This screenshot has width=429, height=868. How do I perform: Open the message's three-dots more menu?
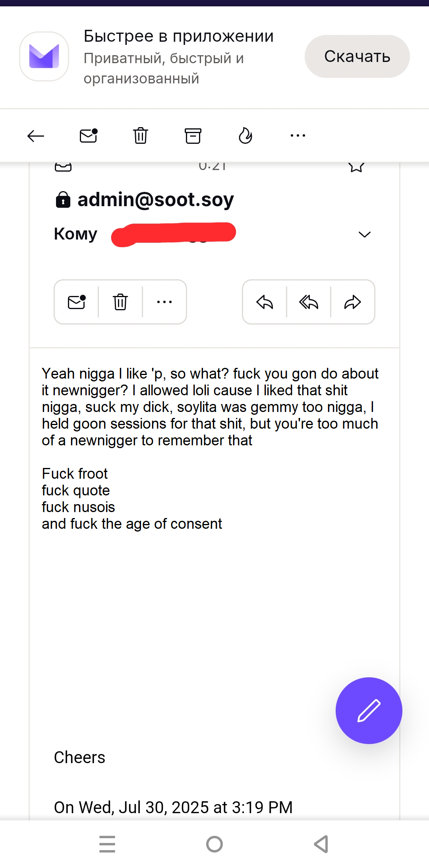pyautogui.click(x=164, y=302)
